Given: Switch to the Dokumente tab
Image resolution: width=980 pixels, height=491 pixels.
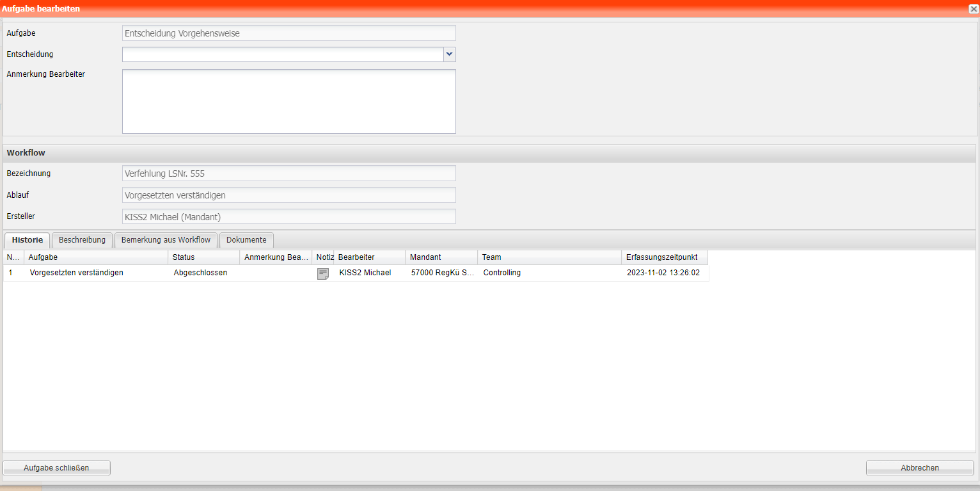Looking at the screenshot, I should tap(246, 240).
